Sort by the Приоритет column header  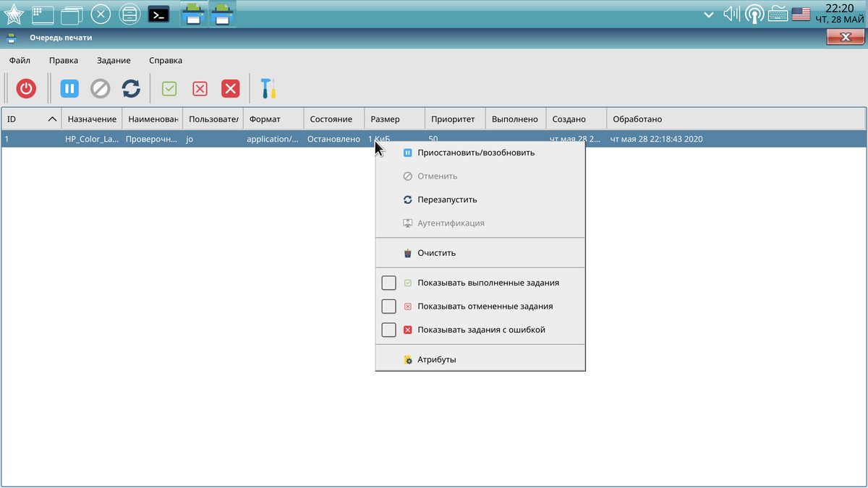coord(455,119)
